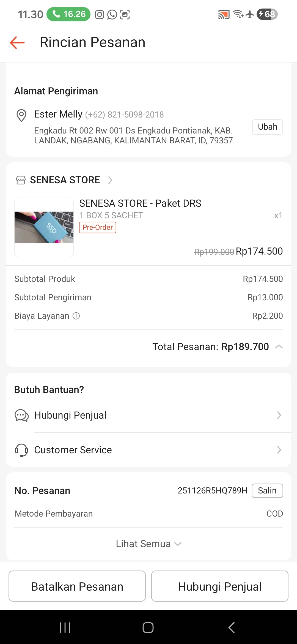
Task: Collapse the Total Pesanan breakdown chevron
Action: point(279,347)
